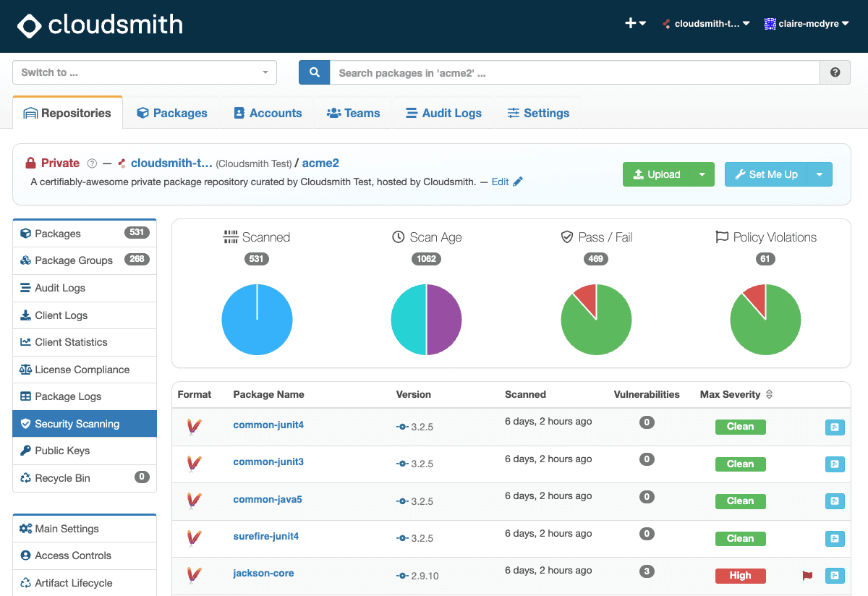Expand the Set Me Up dropdown arrow
Viewport: 868px width, 596px height.
click(x=820, y=174)
